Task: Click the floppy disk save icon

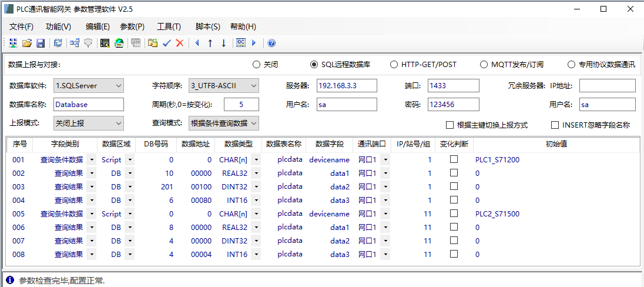Action: point(41,43)
